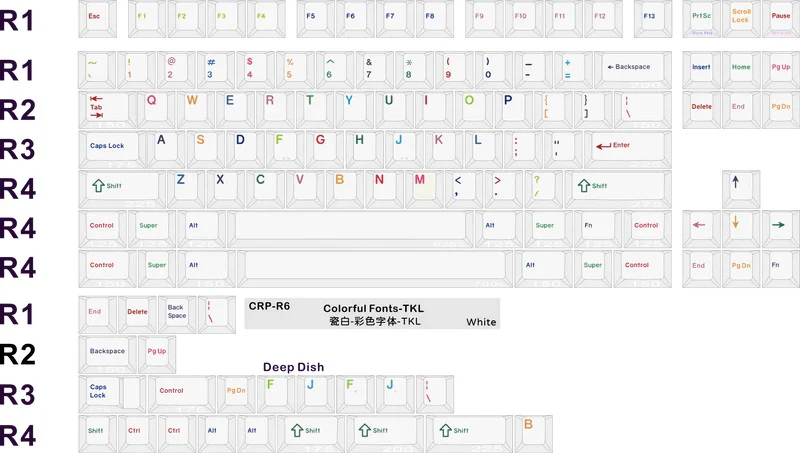Click the question mark slash keycap
This screenshot has width=800, height=453.
click(544, 189)
